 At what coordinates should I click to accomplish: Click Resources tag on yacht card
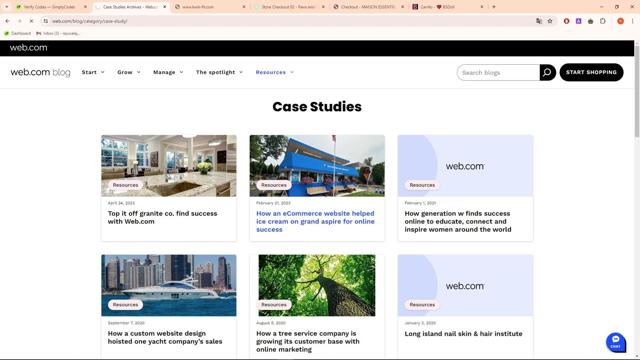[125, 304]
